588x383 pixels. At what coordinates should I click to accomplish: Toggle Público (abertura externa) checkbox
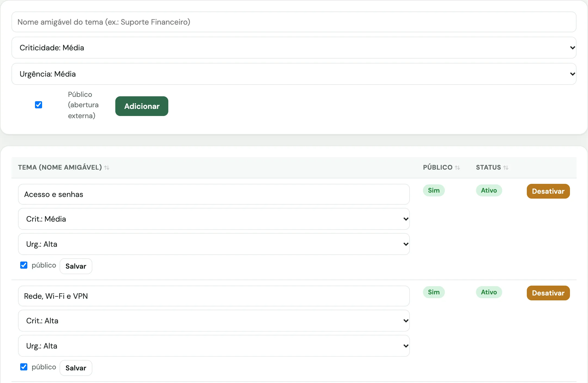click(x=39, y=105)
